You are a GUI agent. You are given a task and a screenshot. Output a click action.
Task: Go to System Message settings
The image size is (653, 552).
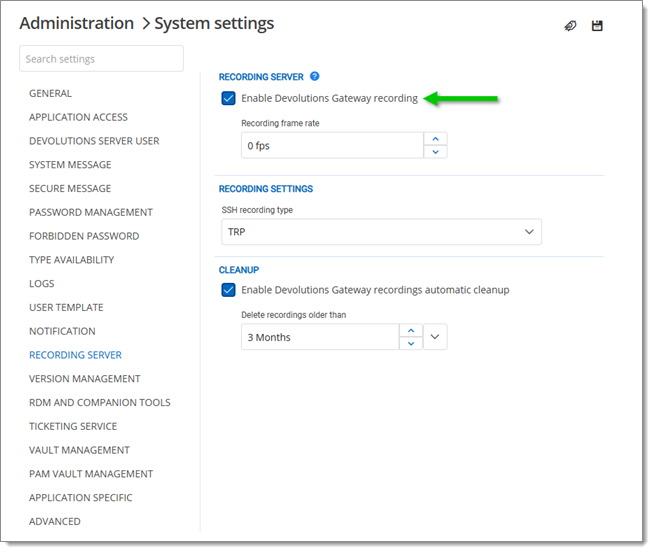[70, 165]
